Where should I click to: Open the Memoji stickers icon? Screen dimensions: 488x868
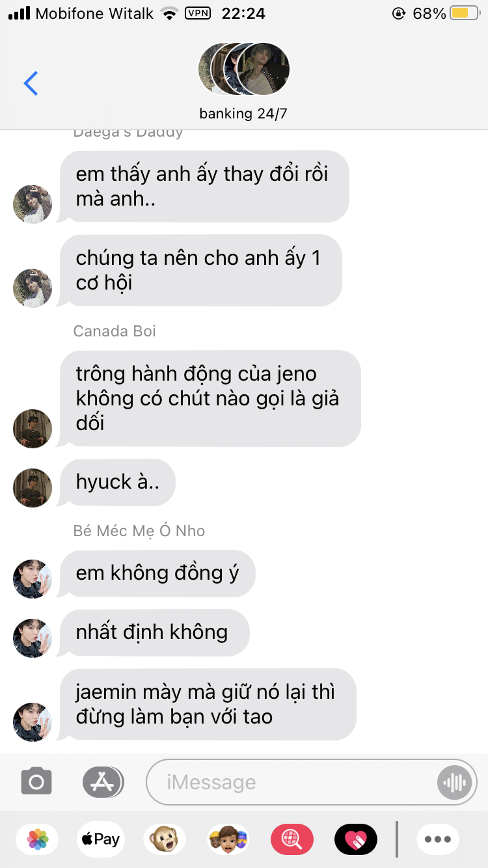[228, 839]
